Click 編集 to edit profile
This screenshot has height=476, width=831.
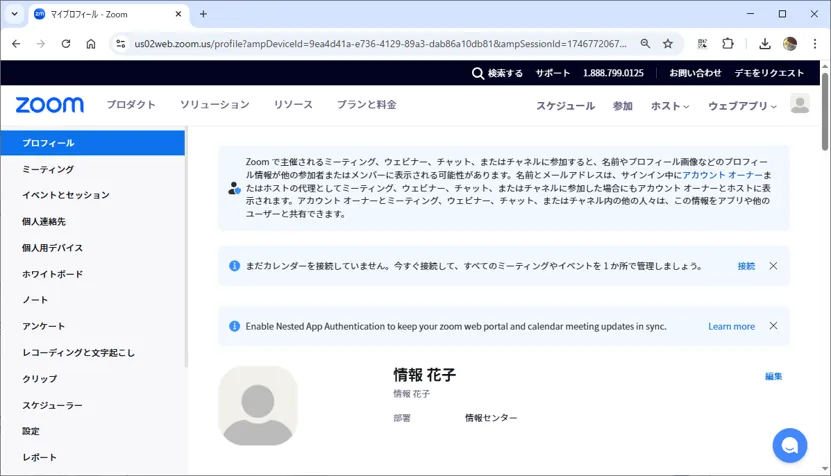773,376
